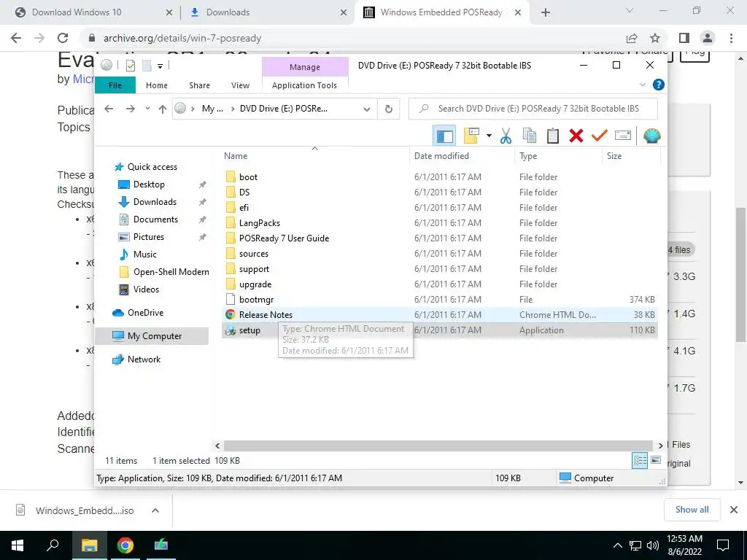747x560 pixels.
Task: Click the Paste clipboard icon
Action: point(553,136)
